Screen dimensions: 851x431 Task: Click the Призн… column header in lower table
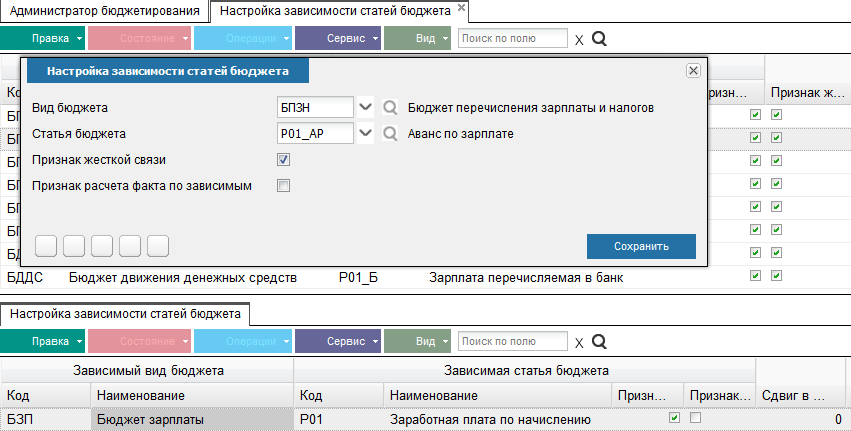pos(647,396)
